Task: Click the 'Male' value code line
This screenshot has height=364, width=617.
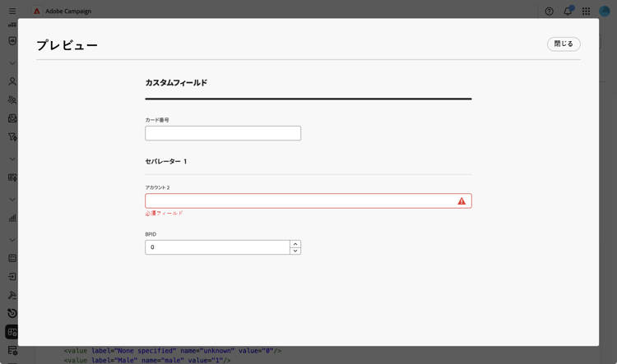Action: tap(147, 360)
